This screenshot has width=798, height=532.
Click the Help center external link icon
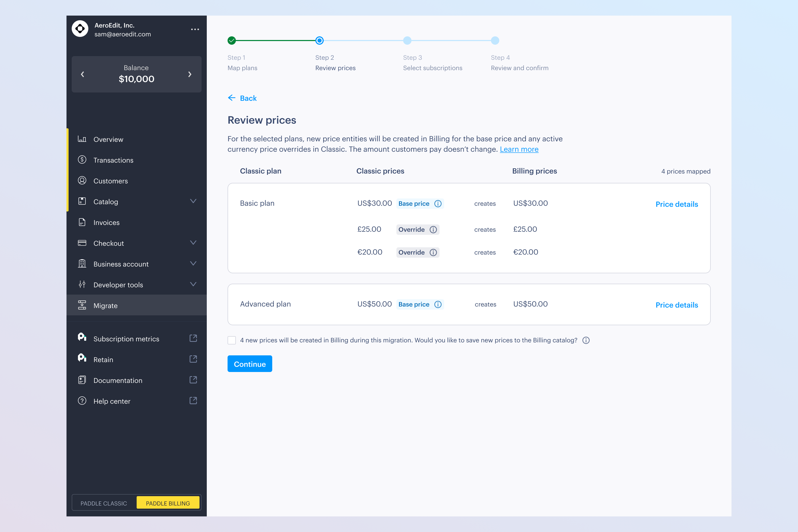tap(193, 401)
